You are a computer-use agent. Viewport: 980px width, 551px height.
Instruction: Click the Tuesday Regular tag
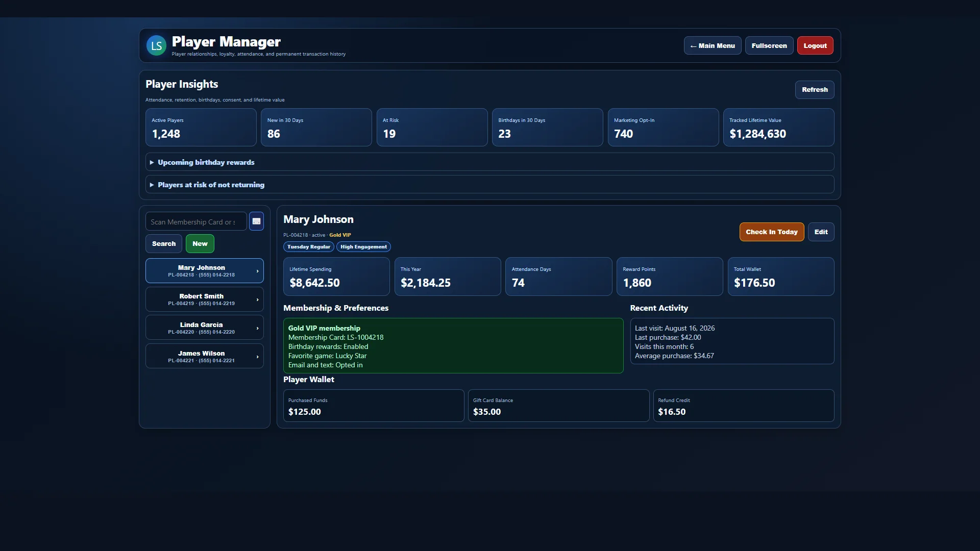click(309, 247)
